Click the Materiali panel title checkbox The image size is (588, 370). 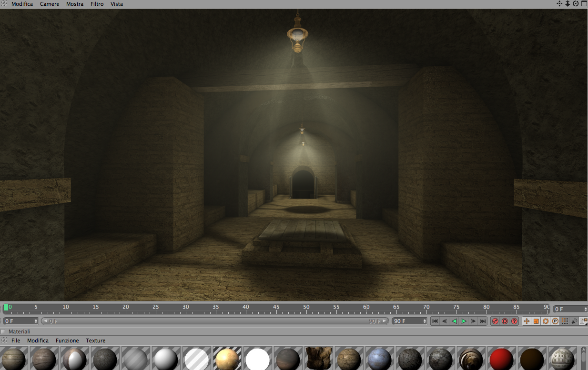[3, 331]
